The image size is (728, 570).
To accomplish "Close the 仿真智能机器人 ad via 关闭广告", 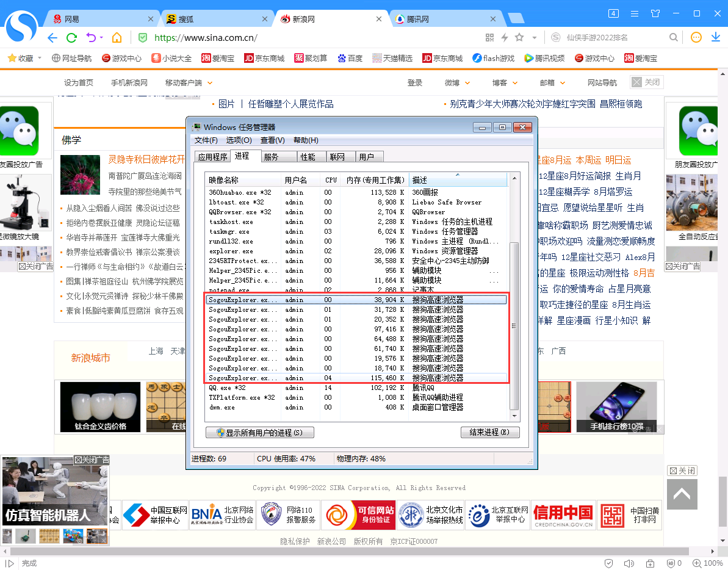I will 92,460.
